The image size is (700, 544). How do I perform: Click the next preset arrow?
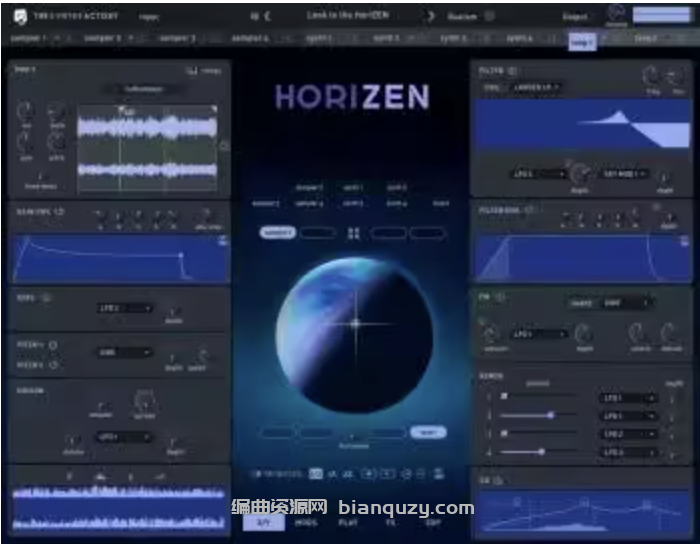(x=431, y=16)
